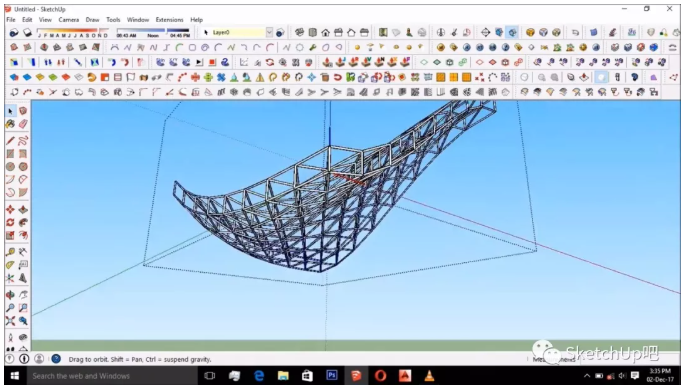Activate the Move tool
This screenshot has width=685, height=389.
pyautogui.click(x=10, y=210)
